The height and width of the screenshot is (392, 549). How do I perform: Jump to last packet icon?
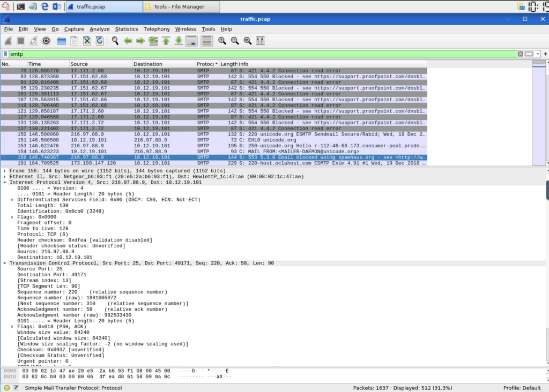(179, 41)
